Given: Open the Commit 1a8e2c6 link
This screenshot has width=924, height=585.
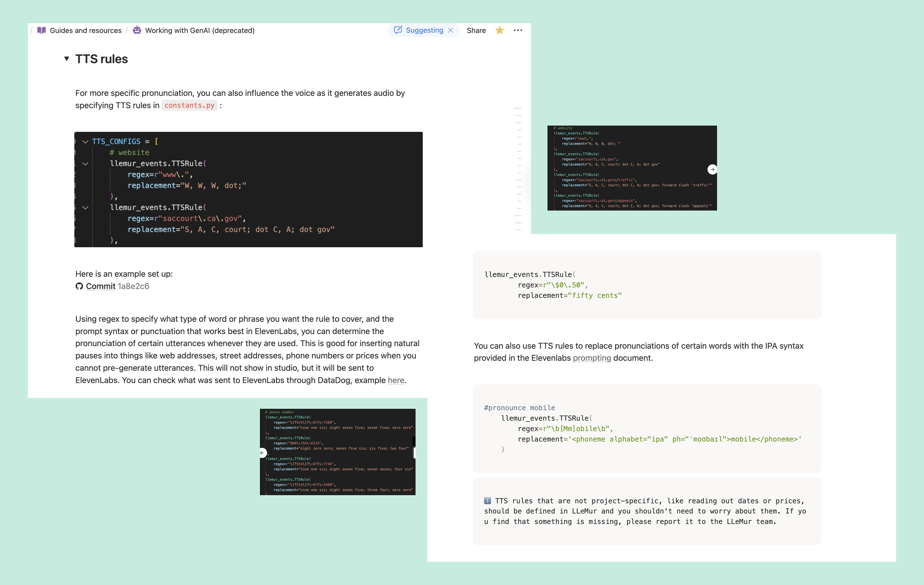Looking at the screenshot, I should (101, 286).
